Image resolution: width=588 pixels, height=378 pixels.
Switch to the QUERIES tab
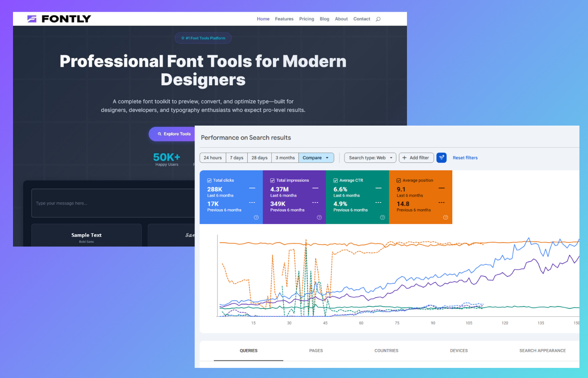coord(249,351)
